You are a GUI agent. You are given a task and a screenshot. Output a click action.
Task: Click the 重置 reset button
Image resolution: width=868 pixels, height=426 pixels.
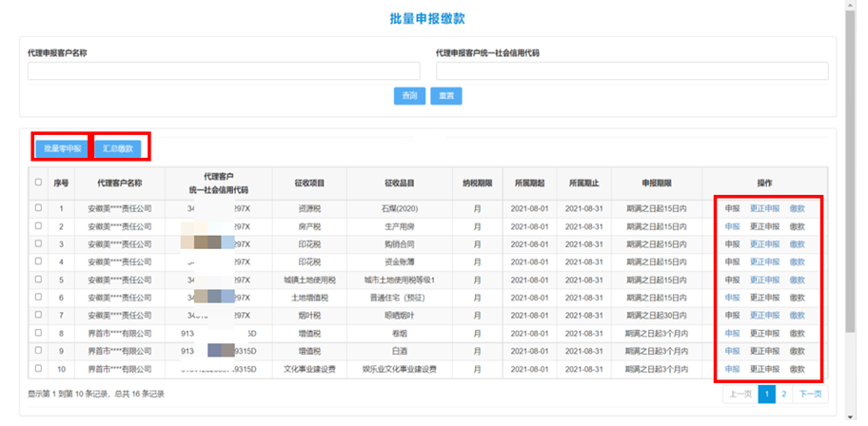pos(446,96)
